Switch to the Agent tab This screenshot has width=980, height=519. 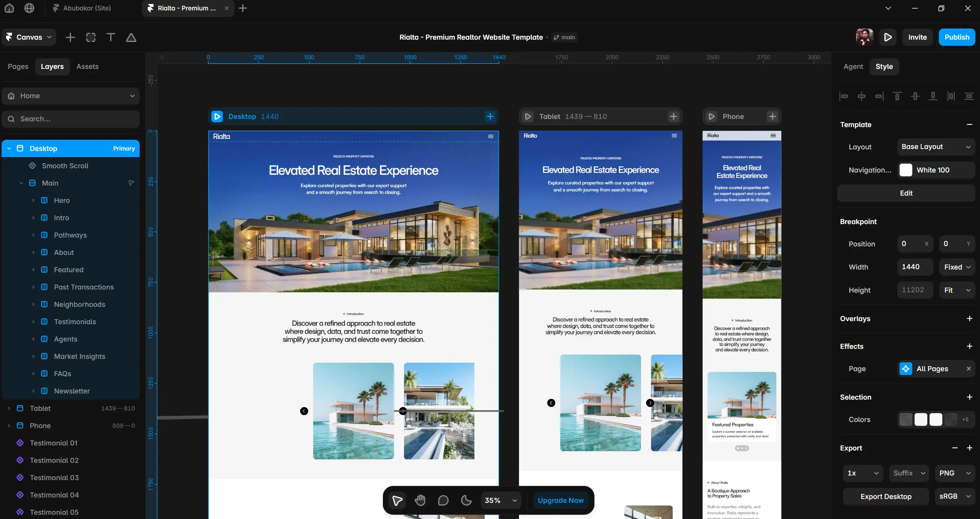853,67
